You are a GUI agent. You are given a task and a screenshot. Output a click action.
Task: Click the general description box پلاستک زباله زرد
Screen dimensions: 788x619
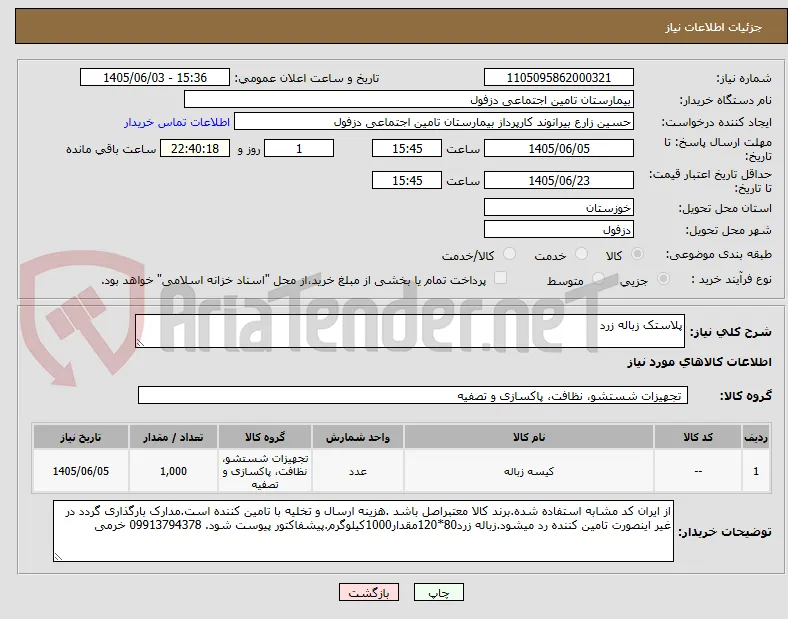(410, 331)
